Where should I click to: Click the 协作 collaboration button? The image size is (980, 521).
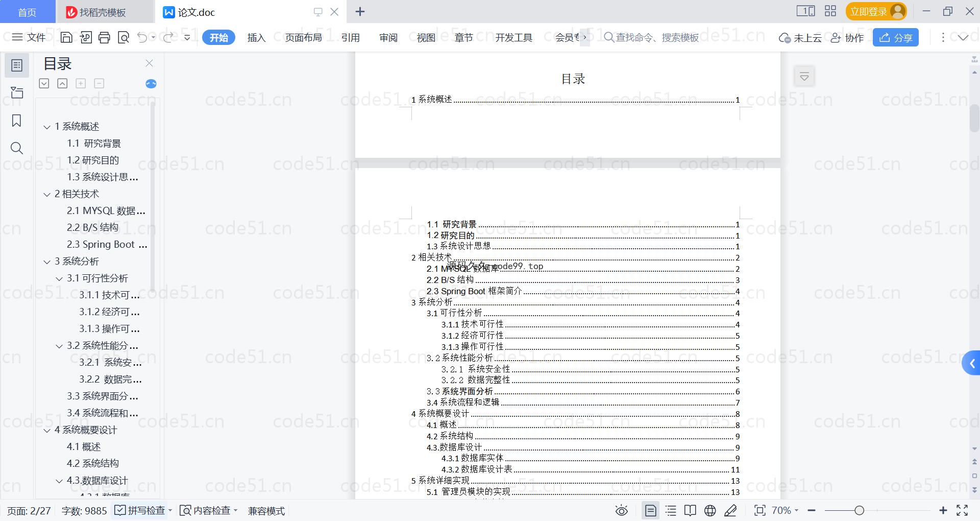pos(847,38)
